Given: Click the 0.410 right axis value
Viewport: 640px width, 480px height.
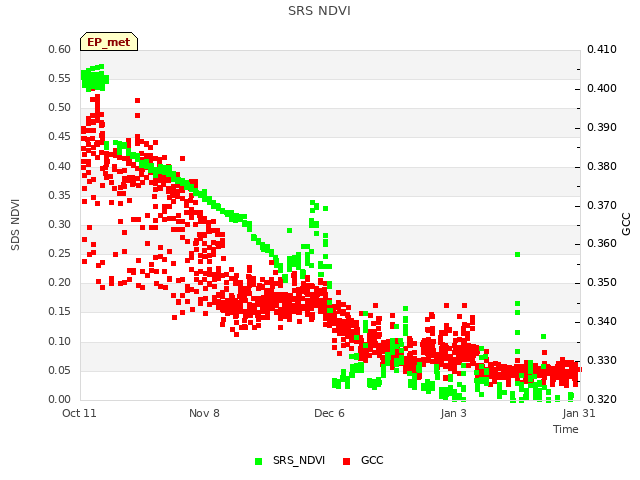Looking at the screenshot, I should pos(602,49).
